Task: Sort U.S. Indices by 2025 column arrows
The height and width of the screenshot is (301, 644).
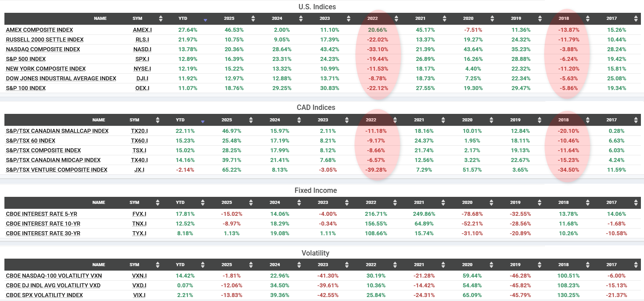Action: point(253,19)
